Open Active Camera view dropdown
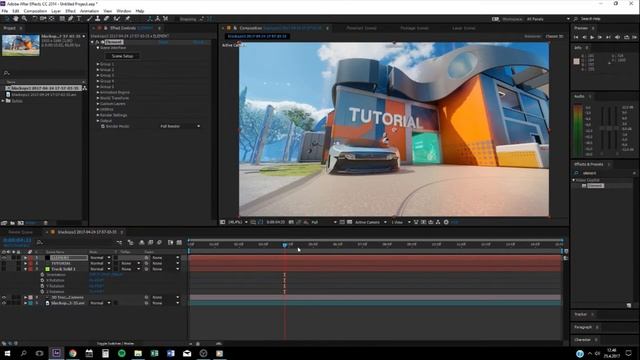This screenshot has height=360, width=640. 371,222
